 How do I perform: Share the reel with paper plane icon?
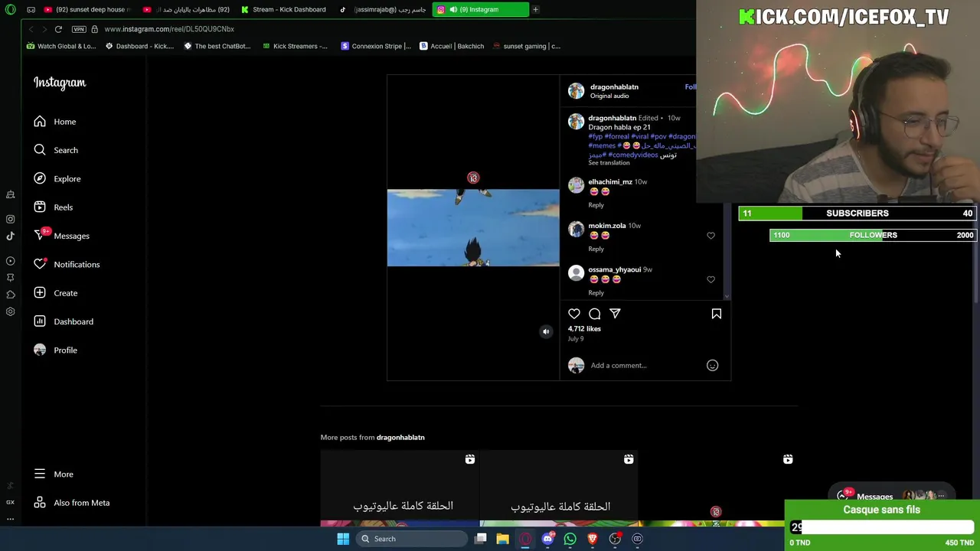click(615, 314)
